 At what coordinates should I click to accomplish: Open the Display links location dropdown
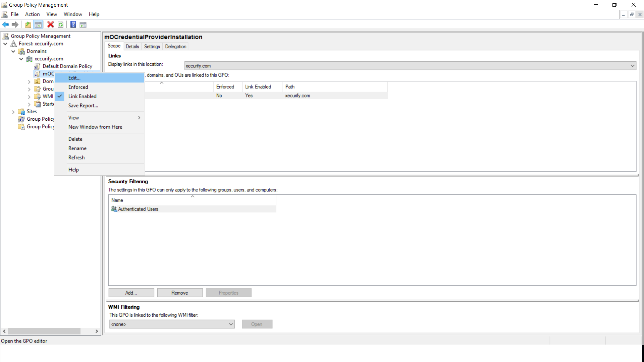click(410, 66)
